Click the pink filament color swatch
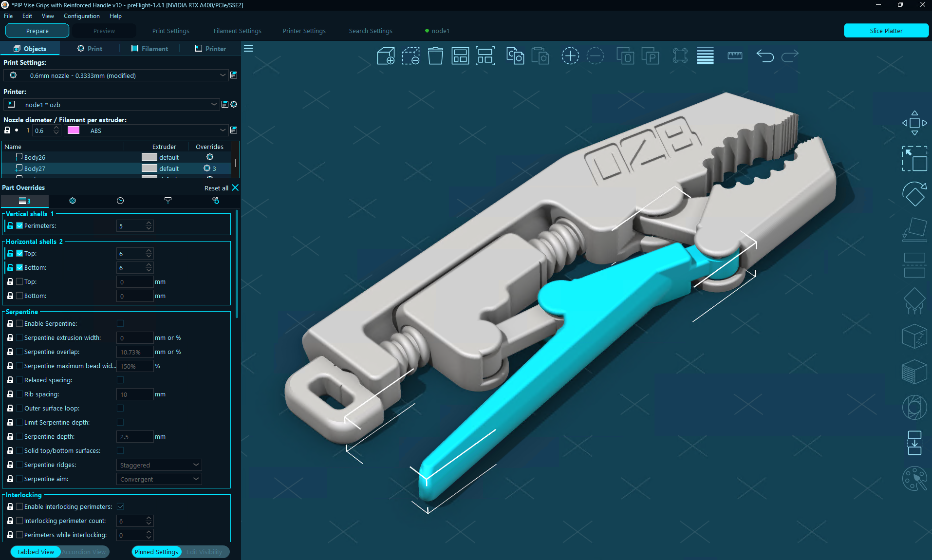 (74, 130)
